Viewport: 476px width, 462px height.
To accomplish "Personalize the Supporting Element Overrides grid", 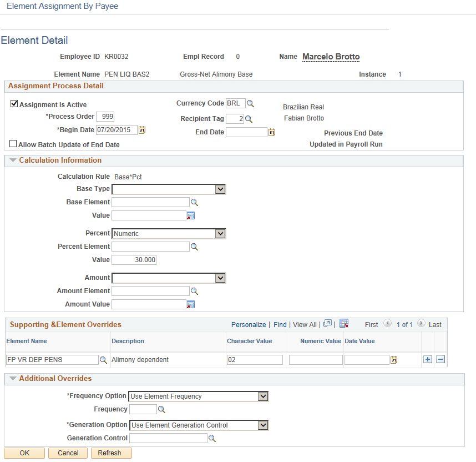I will click(249, 324).
